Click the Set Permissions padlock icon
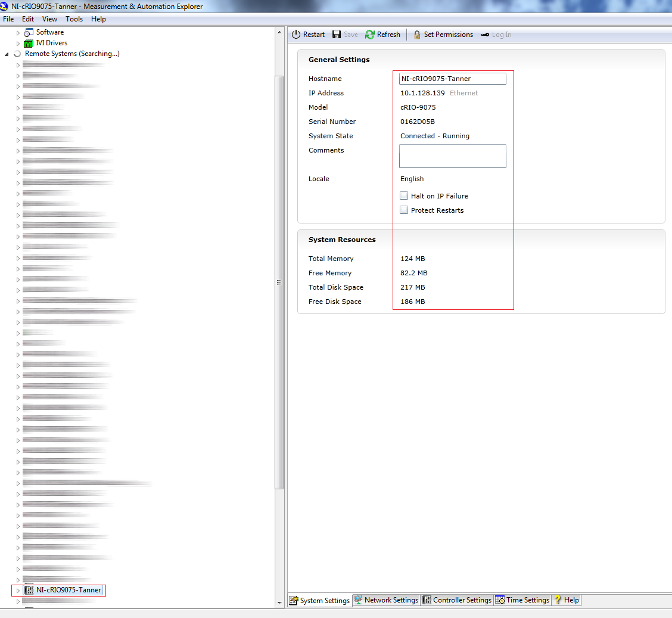Image resolution: width=672 pixels, height=618 pixels. coord(417,35)
